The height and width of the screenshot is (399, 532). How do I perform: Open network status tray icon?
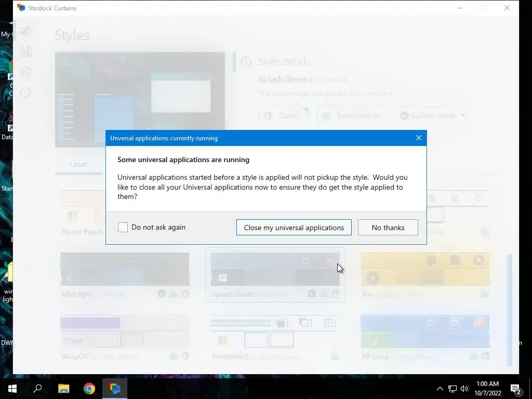[x=453, y=389]
